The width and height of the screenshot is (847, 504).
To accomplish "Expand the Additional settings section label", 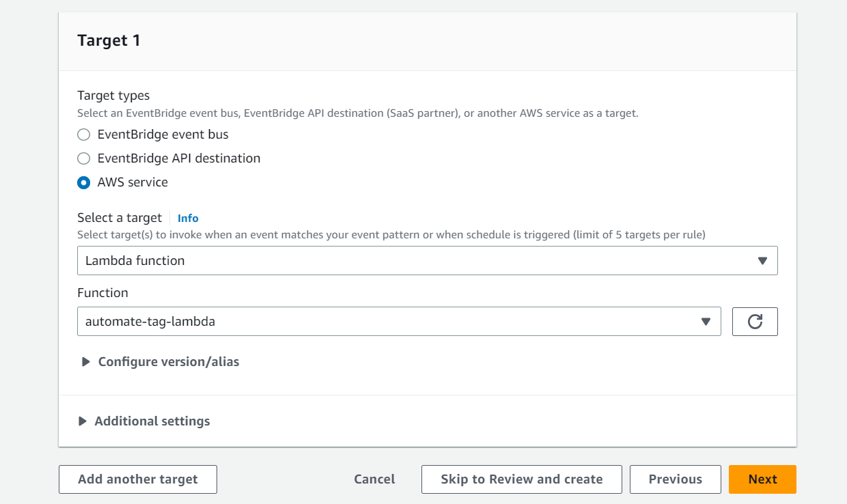I will coord(152,421).
